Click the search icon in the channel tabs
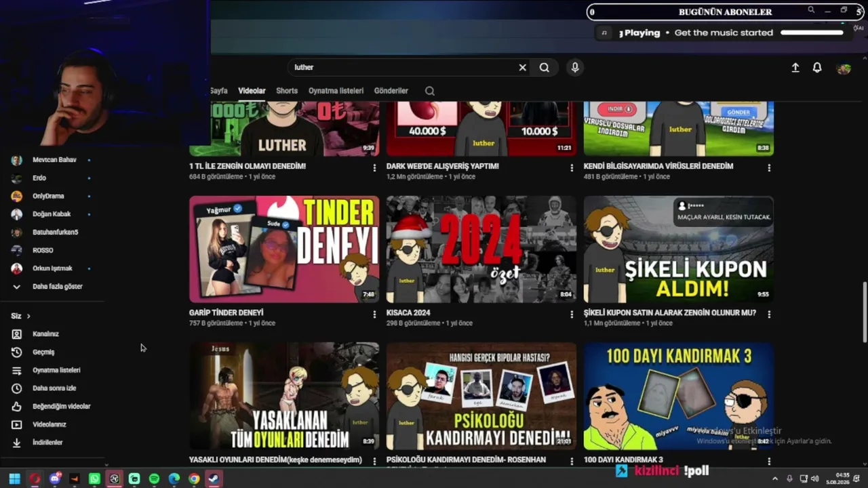The height and width of the screenshot is (488, 868). 430,91
